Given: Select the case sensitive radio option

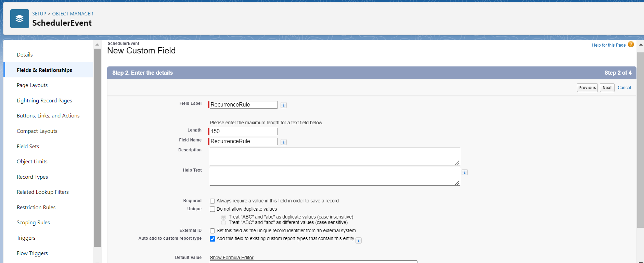Looking at the screenshot, I should click(x=223, y=223).
